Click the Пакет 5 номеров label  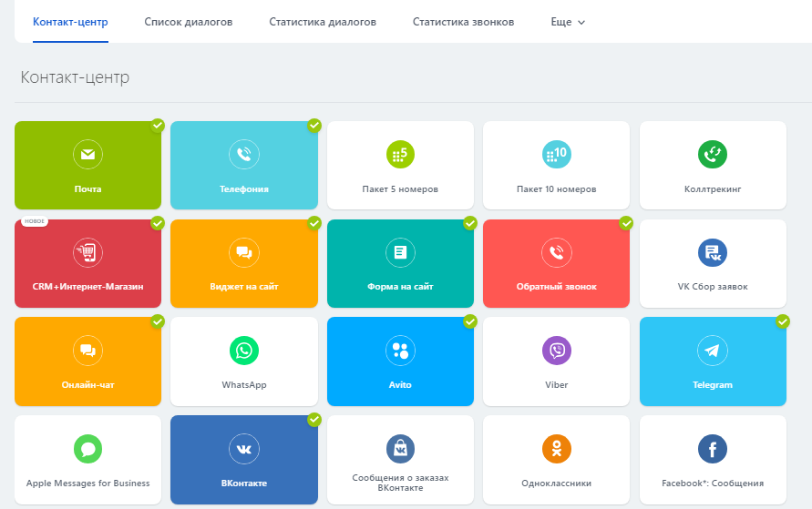click(400, 189)
